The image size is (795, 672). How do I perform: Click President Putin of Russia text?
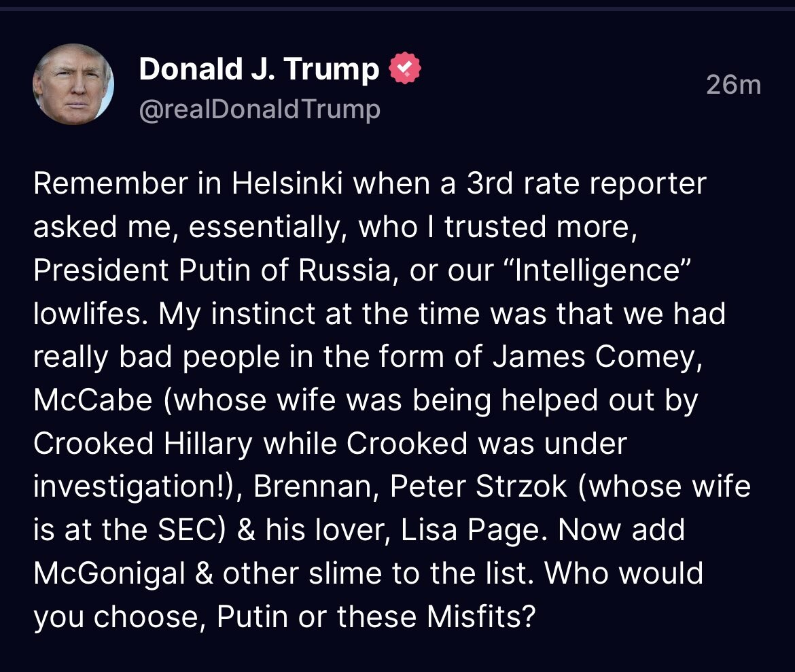click(212, 270)
